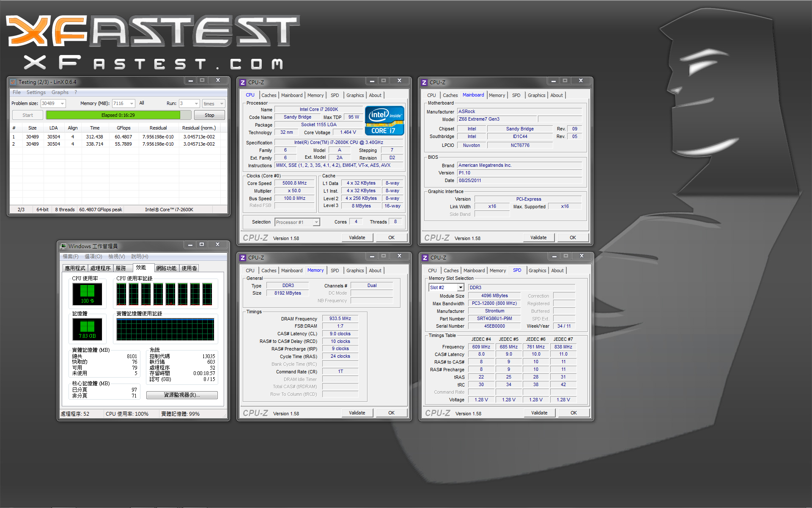812x508 pixels.
Task: Click Validate in the Mainboard CPU-Z window
Action: (x=538, y=237)
